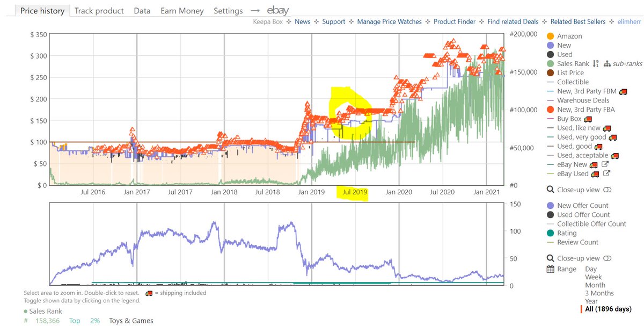Click magnifier icon of offer chart Close-up view
The image size is (644, 326).
tap(550, 258)
